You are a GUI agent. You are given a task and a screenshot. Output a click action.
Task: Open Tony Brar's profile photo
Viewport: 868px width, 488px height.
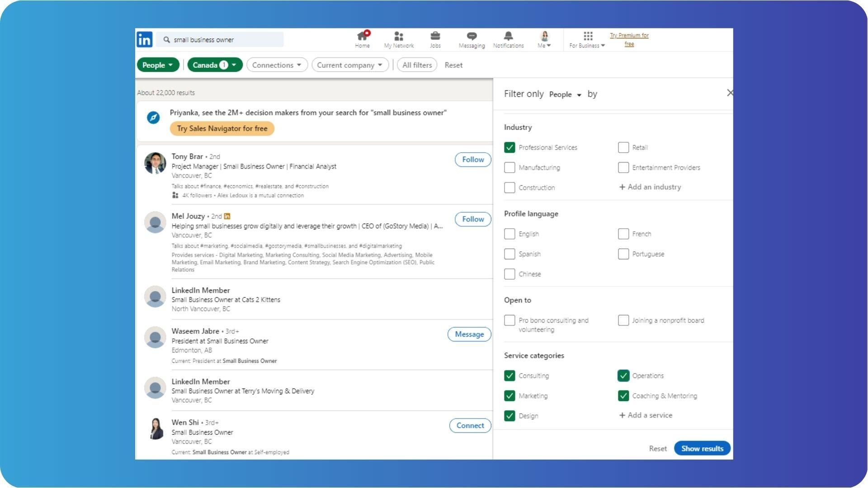tap(155, 163)
